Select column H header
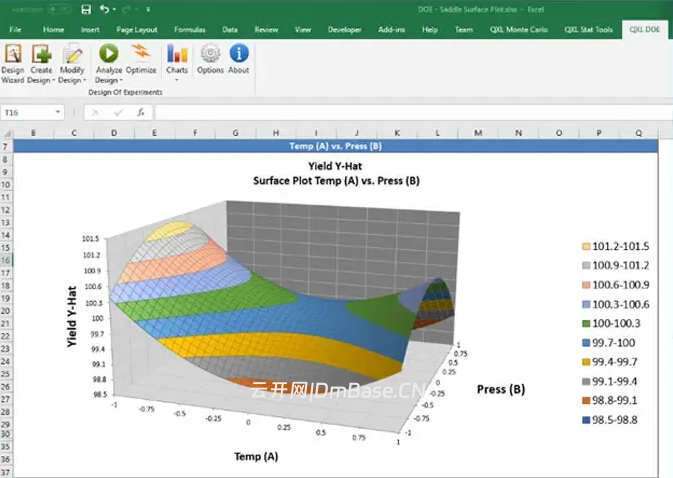This screenshot has width=673, height=478. [x=276, y=133]
